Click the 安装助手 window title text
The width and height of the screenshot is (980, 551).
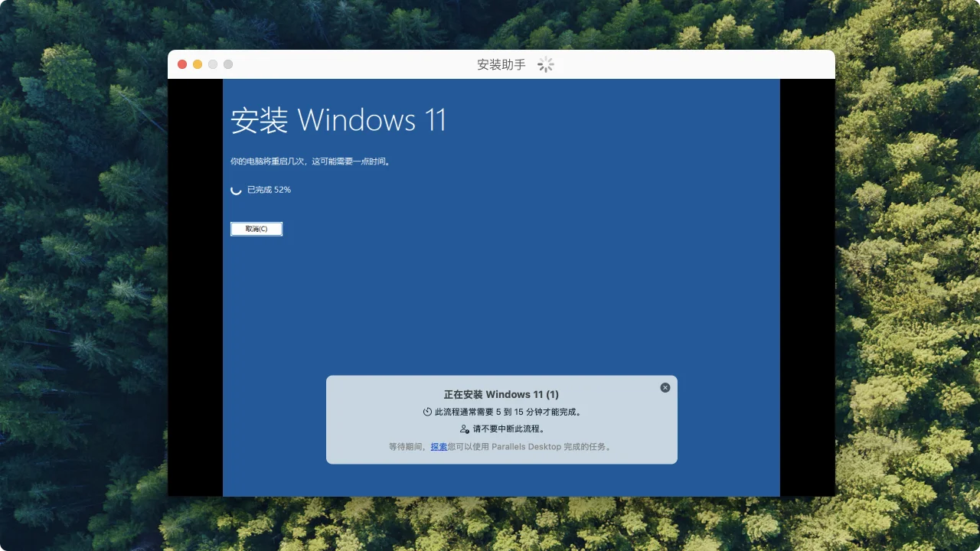coord(501,65)
